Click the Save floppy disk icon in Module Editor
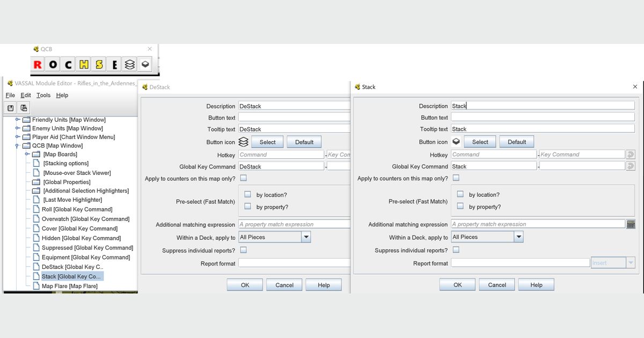The image size is (644, 338). click(x=11, y=108)
